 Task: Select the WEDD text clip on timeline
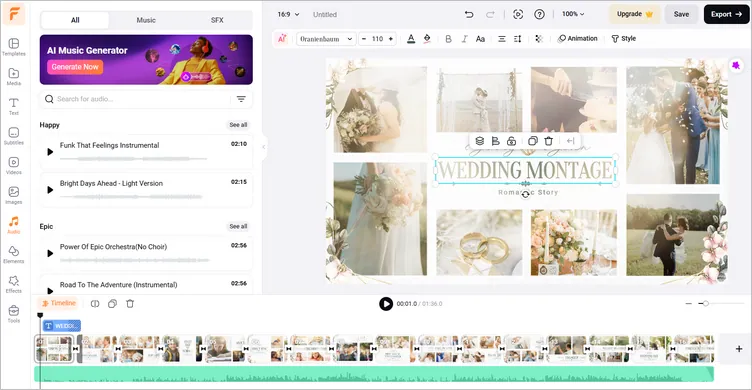[61, 326]
